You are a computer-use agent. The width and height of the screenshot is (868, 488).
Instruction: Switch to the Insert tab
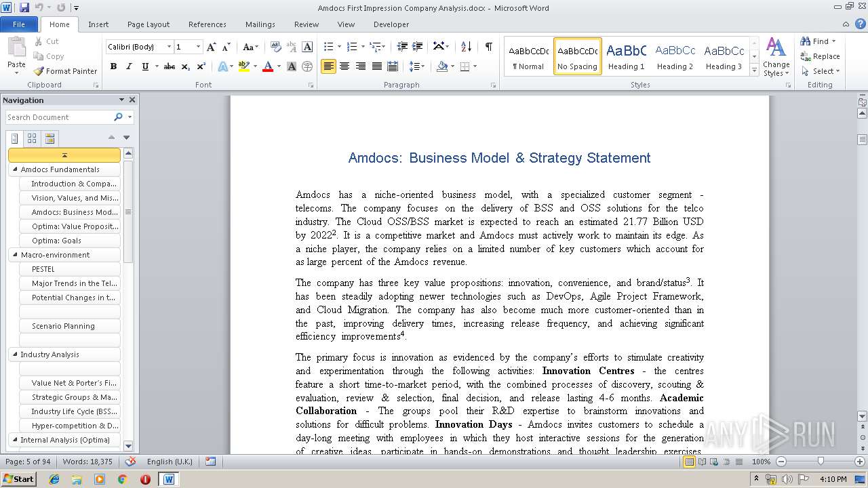[98, 24]
